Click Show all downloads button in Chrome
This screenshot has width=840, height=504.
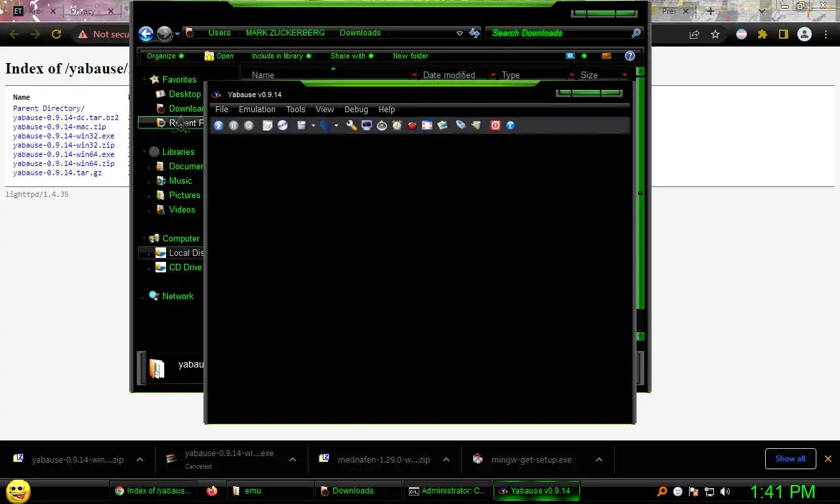[x=790, y=459]
